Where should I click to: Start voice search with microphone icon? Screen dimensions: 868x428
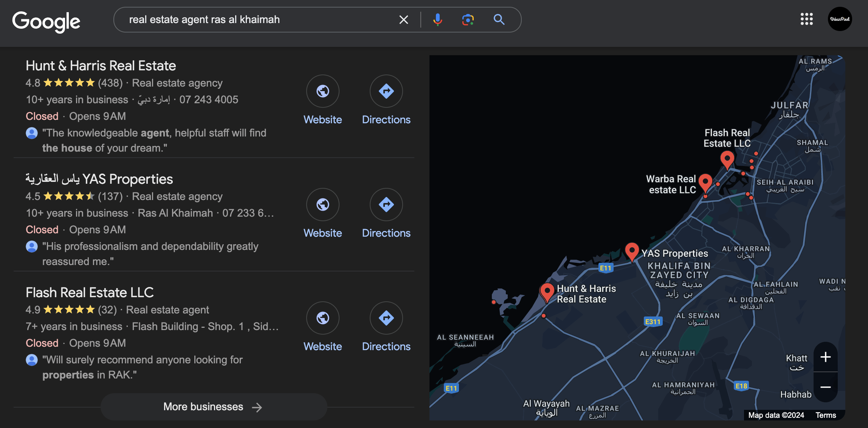click(x=438, y=20)
